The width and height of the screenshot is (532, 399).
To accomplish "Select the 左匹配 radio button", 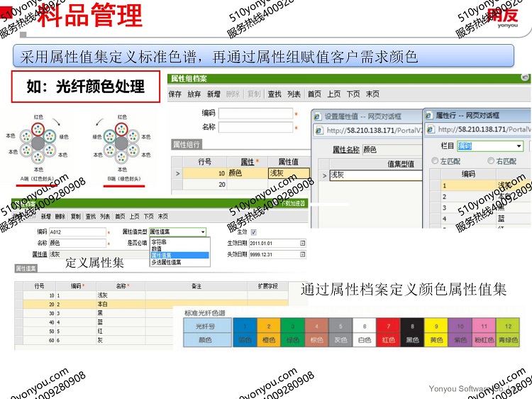I will 435,161.
